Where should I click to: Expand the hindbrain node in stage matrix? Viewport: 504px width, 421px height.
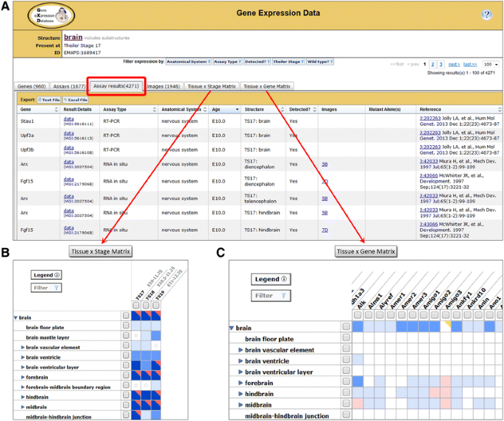[x=22, y=397]
